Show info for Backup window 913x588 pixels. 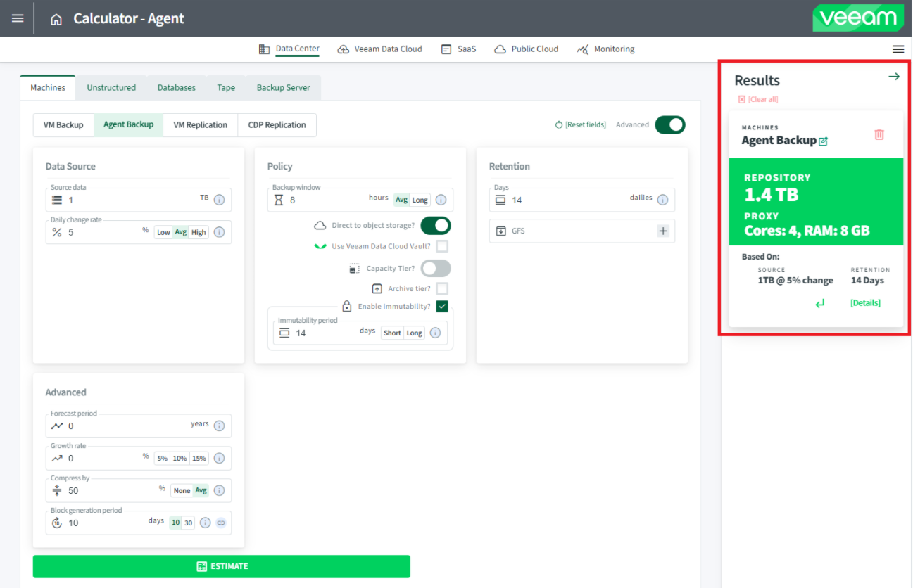coord(441,200)
